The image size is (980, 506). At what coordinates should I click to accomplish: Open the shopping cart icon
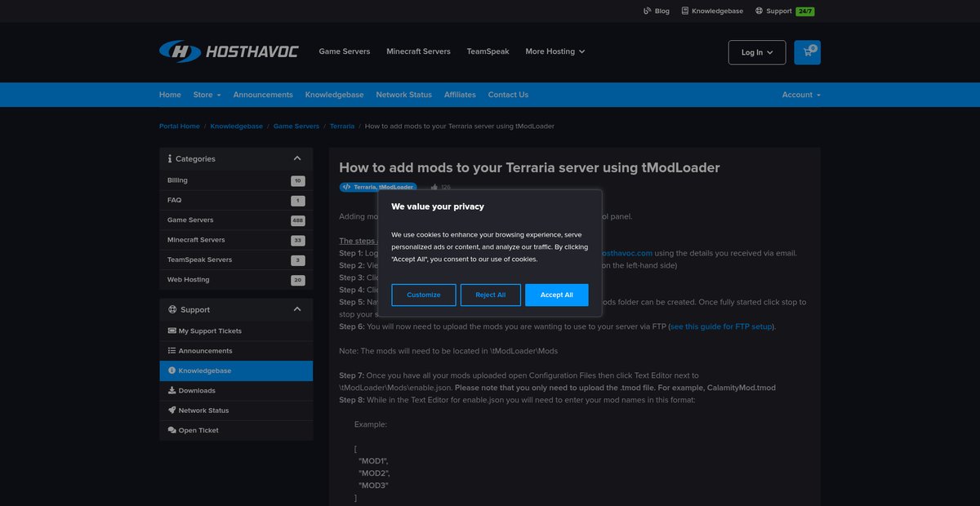point(807,52)
